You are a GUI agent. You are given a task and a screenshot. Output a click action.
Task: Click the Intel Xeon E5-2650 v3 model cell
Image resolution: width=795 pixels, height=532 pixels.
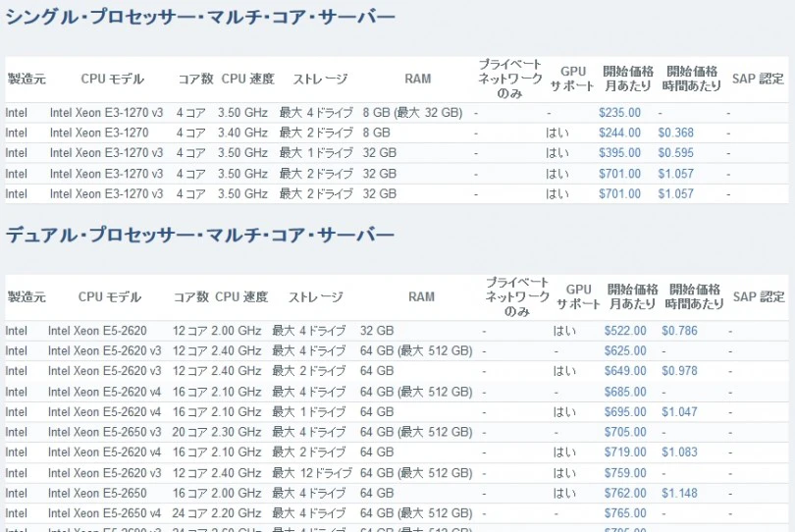point(104,432)
